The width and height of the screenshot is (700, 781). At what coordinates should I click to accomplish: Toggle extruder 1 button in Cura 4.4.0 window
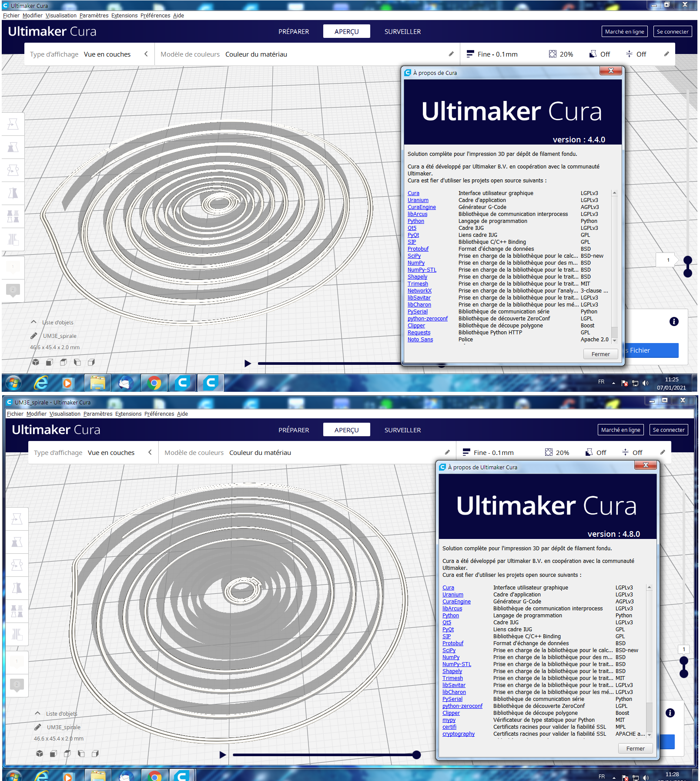tap(13, 267)
